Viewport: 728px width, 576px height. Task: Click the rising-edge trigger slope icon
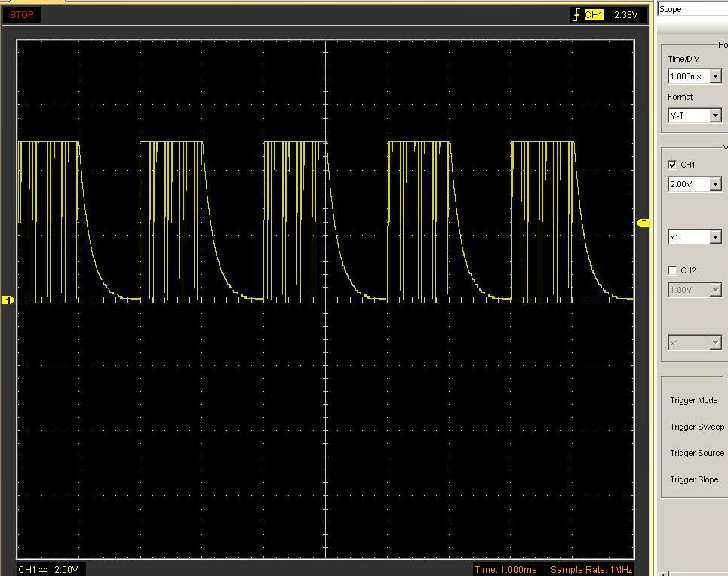point(576,13)
